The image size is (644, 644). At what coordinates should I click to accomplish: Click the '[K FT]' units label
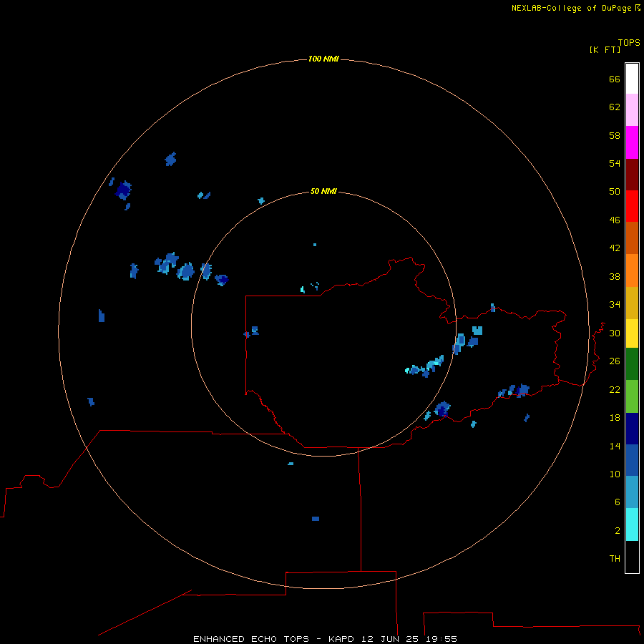pos(605,49)
